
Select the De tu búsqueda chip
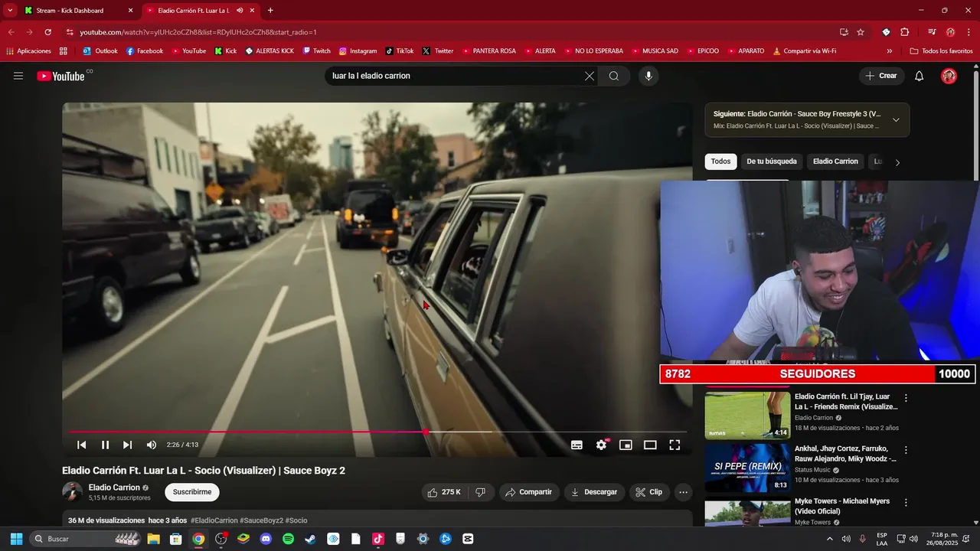pyautogui.click(x=772, y=161)
